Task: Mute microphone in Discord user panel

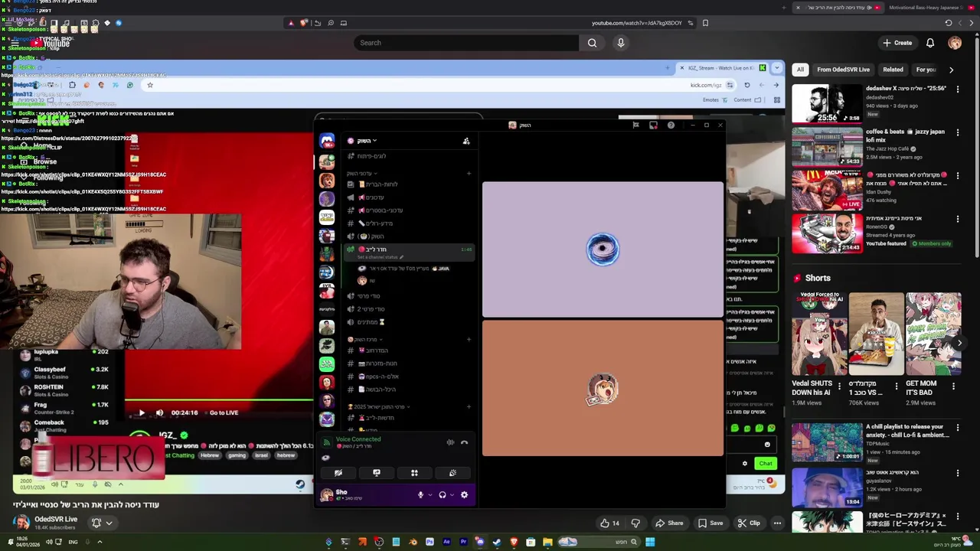Action: (x=420, y=495)
